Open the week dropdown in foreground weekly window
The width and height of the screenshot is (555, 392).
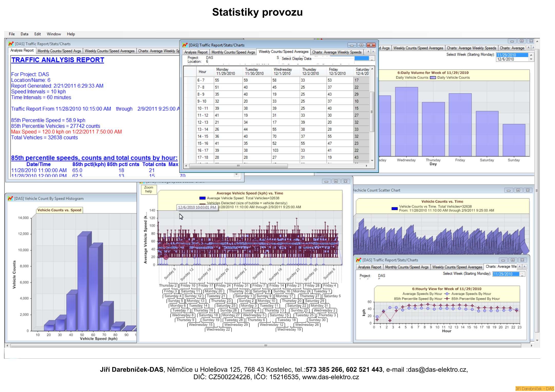[x=372, y=58]
